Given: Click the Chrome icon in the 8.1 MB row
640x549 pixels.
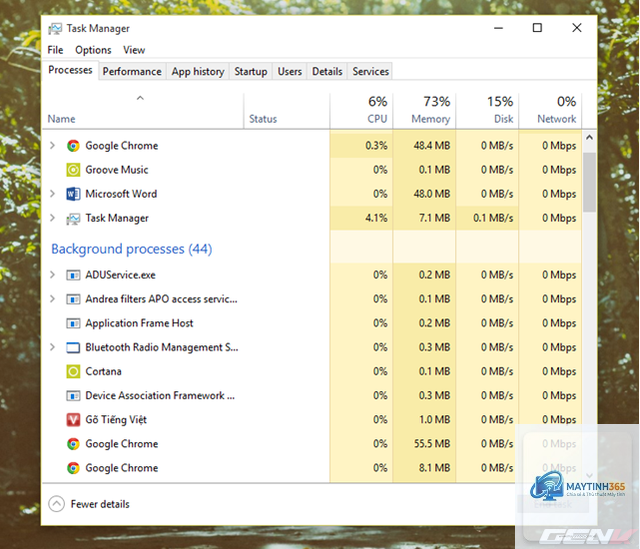Looking at the screenshot, I should 73,468.
